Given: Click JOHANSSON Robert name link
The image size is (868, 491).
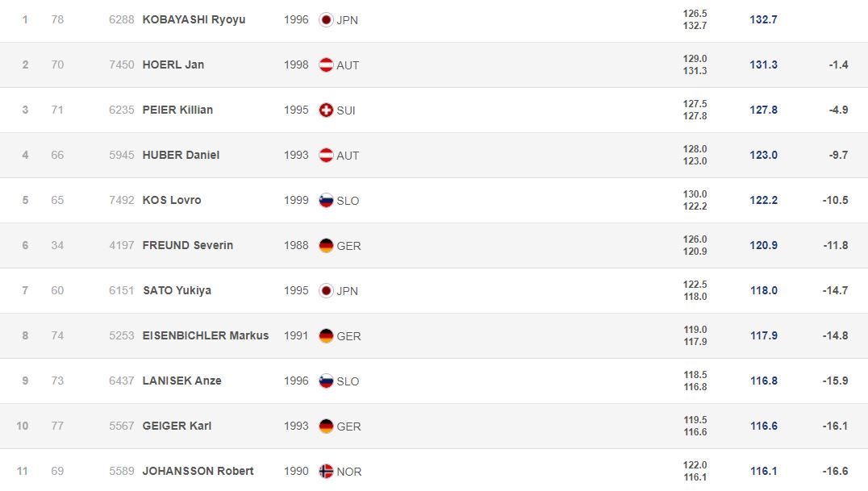Looking at the screenshot, I should coord(198,471).
